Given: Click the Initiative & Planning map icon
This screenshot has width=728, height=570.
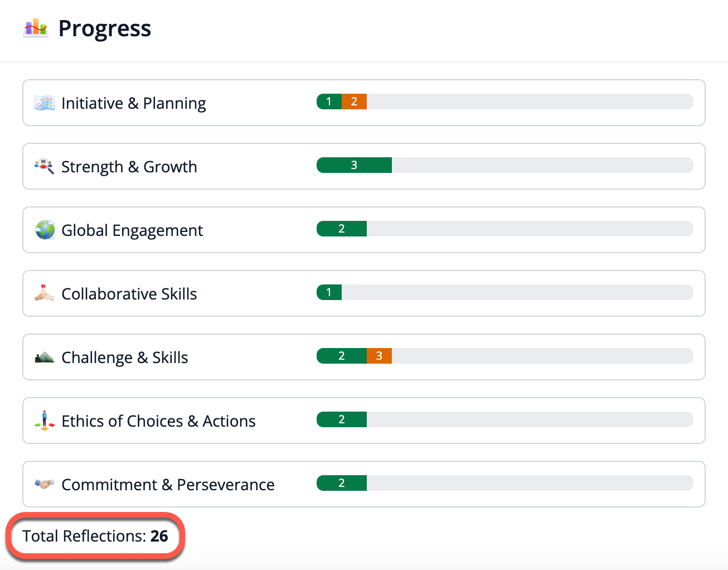Looking at the screenshot, I should tap(45, 103).
